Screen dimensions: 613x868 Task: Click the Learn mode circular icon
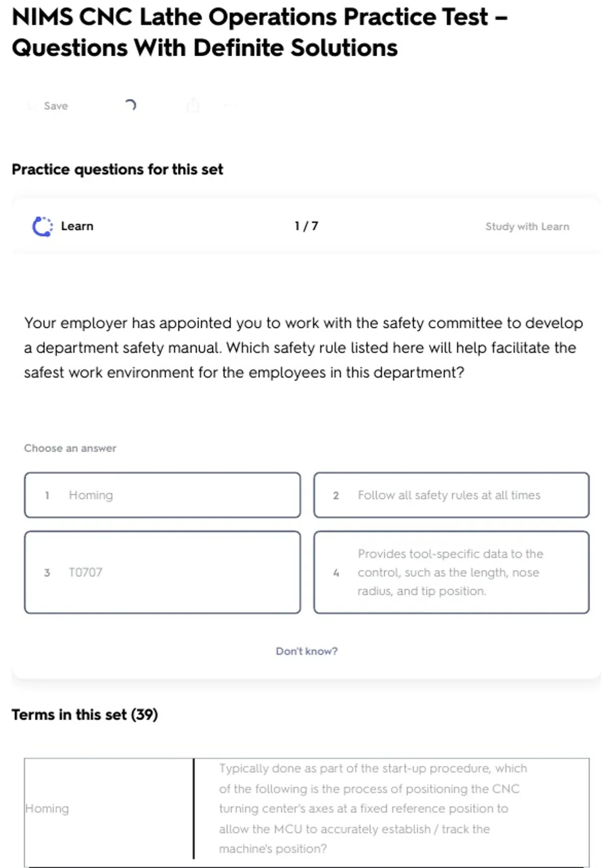click(42, 227)
